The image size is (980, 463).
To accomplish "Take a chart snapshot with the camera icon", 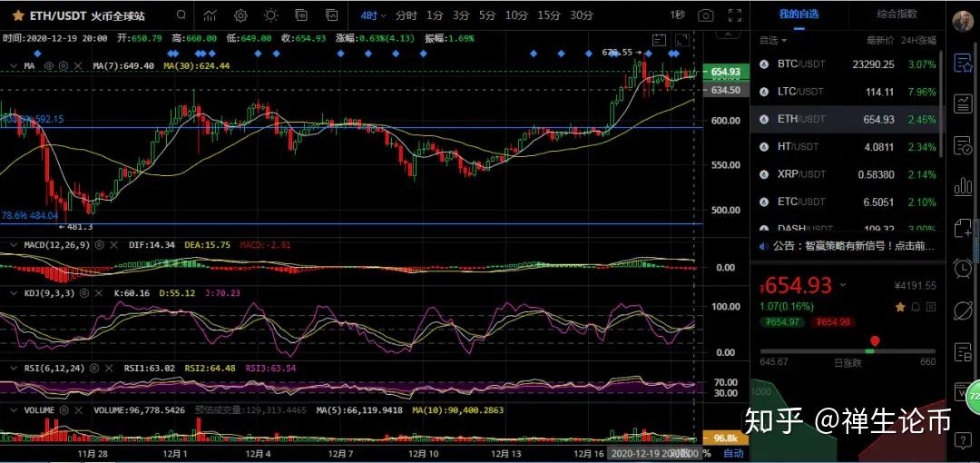I will point(706,15).
